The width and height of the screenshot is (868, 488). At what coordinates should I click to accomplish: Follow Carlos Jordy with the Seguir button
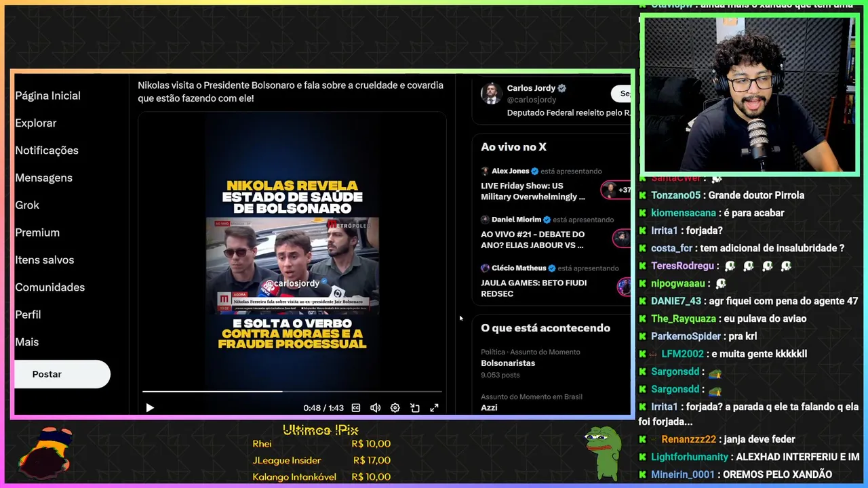click(622, 94)
